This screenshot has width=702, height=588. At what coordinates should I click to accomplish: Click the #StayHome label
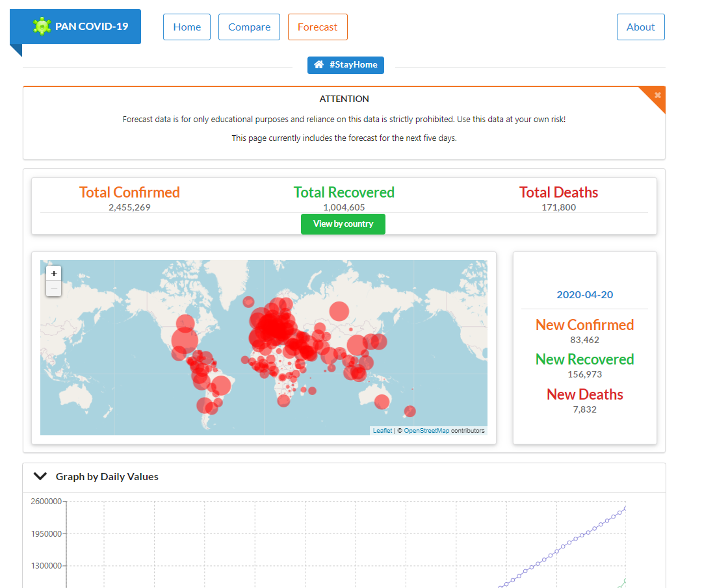[353, 64]
